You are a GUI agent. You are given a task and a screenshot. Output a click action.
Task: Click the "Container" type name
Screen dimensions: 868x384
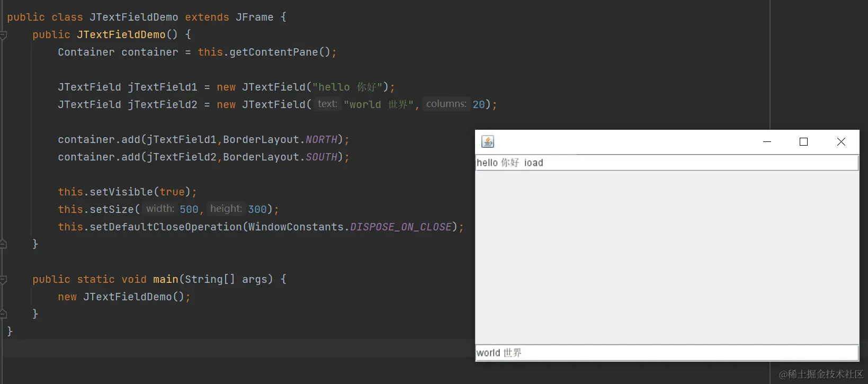(86, 52)
